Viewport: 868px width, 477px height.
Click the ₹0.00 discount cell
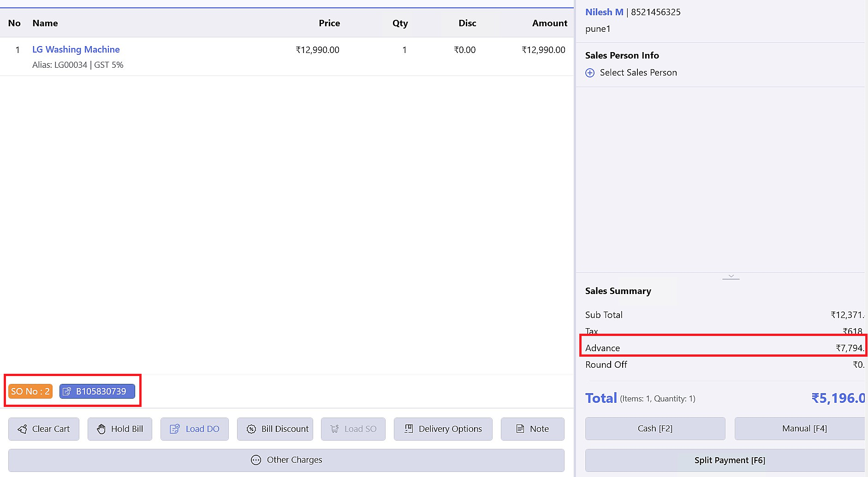click(x=464, y=50)
